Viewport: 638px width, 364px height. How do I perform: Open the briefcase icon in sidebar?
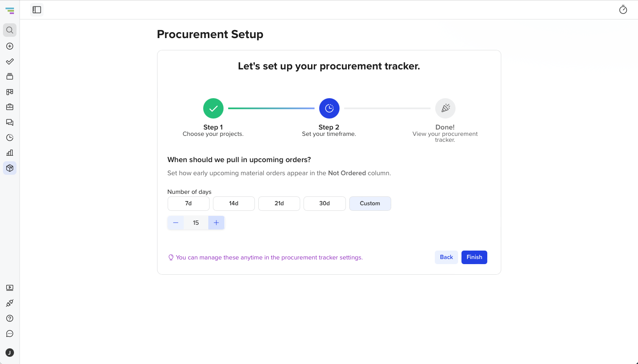(10, 107)
